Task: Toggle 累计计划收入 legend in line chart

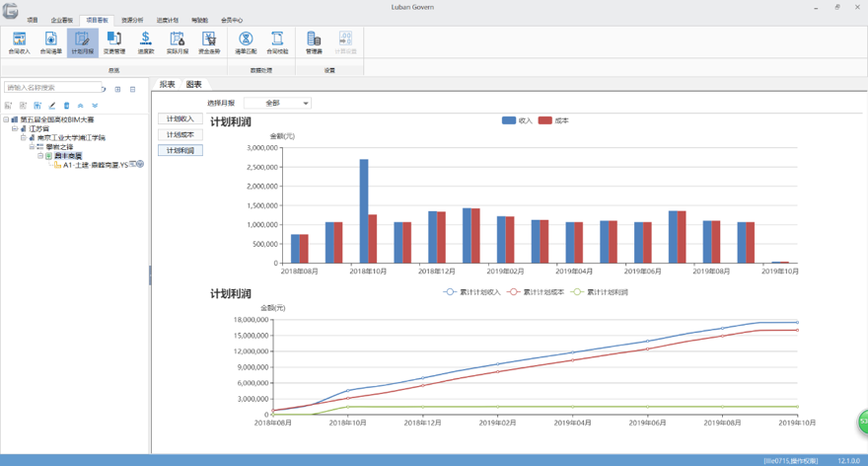Action: click(x=471, y=292)
